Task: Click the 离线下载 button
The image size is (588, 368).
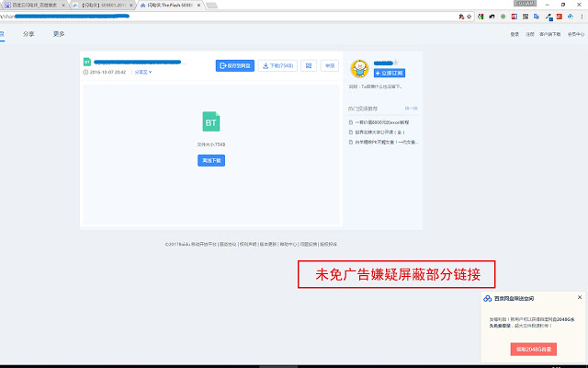Action: [211, 160]
